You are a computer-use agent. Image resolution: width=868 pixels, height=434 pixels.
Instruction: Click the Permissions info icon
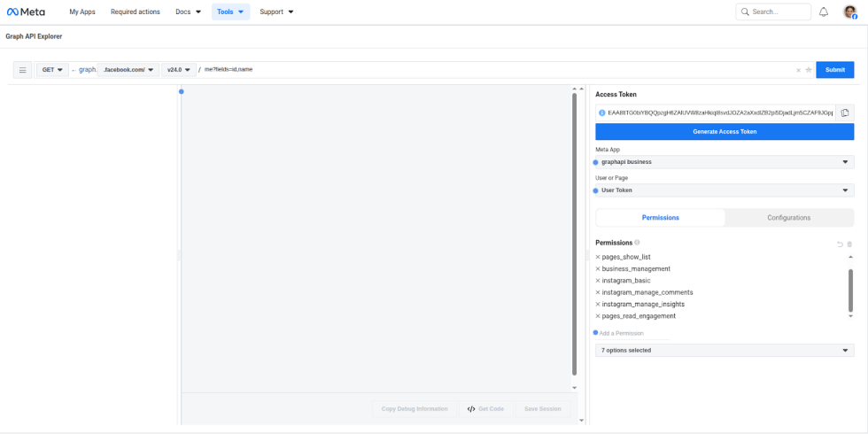637,243
